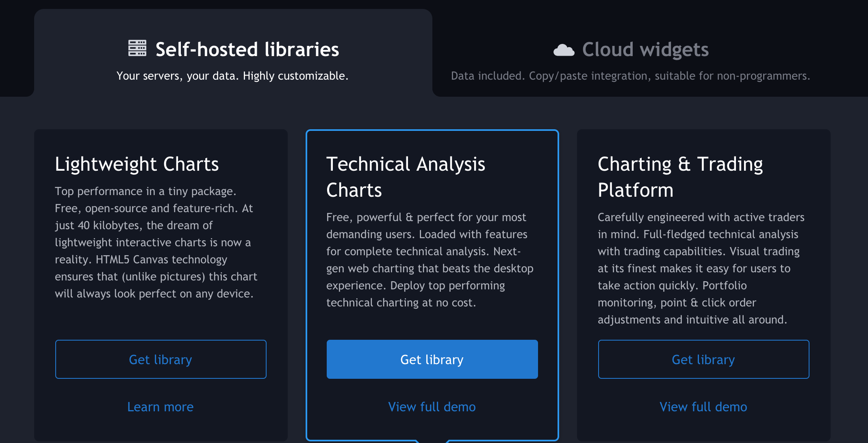Click the Cloud widgets title text
The width and height of the screenshot is (868, 443).
click(645, 50)
